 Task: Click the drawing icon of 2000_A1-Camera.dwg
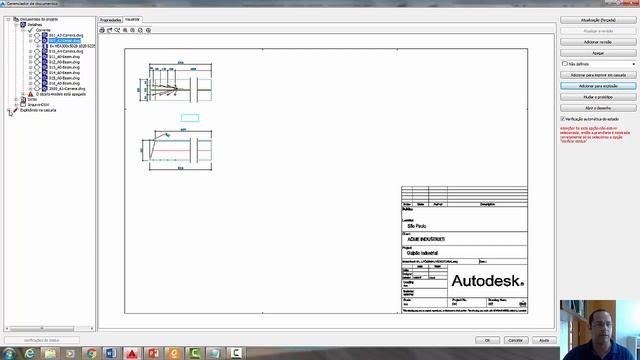point(45,89)
